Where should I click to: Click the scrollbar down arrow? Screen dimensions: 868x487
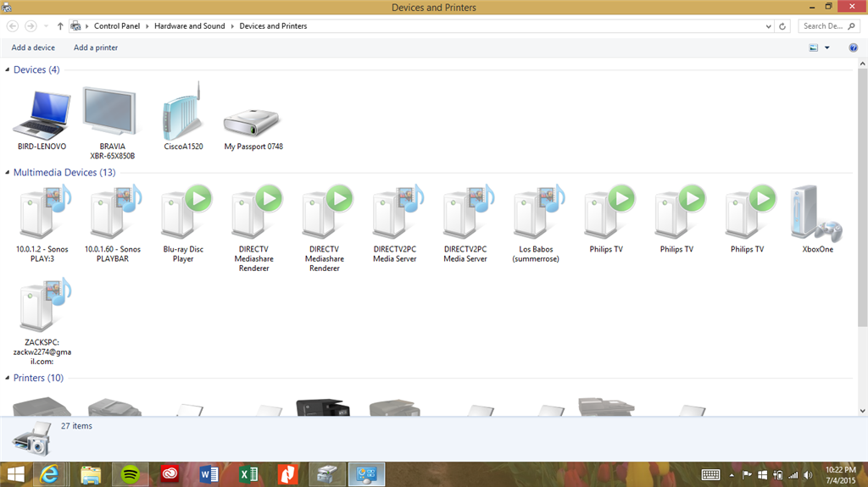point(862,411)
